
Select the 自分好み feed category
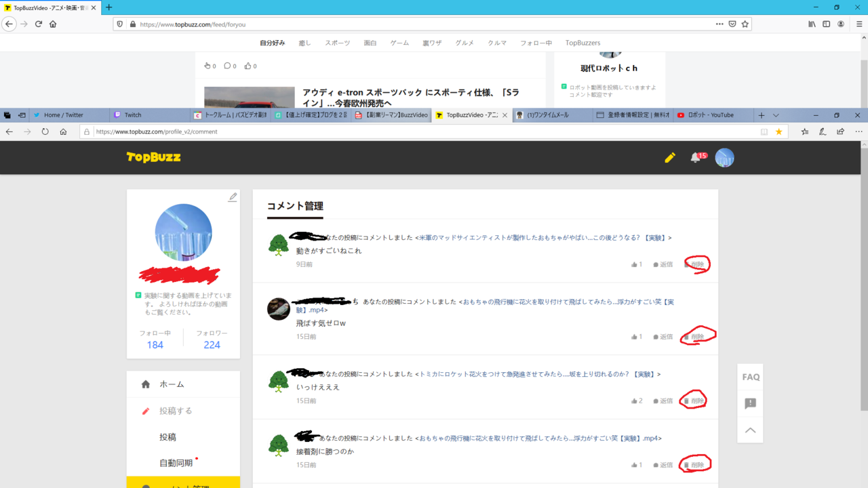click(273, 43)
